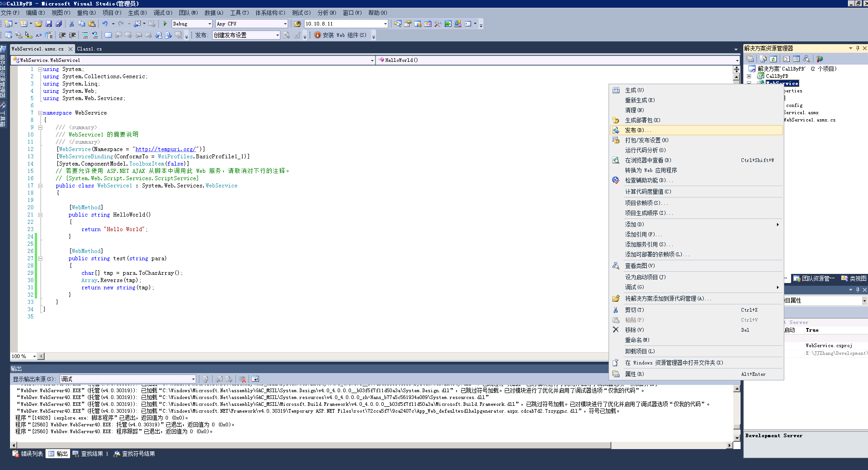Screen dimensions: 868x470
Task: Select the Comment Selection icon on the toolbar
Action: tap(86, 35)
